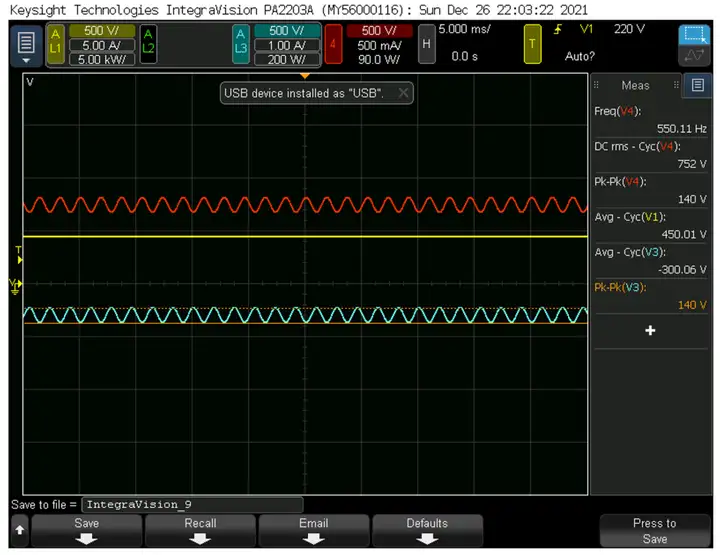
Task: Click channel 4 500 V/ scale
Action: (x=379, y=31)
